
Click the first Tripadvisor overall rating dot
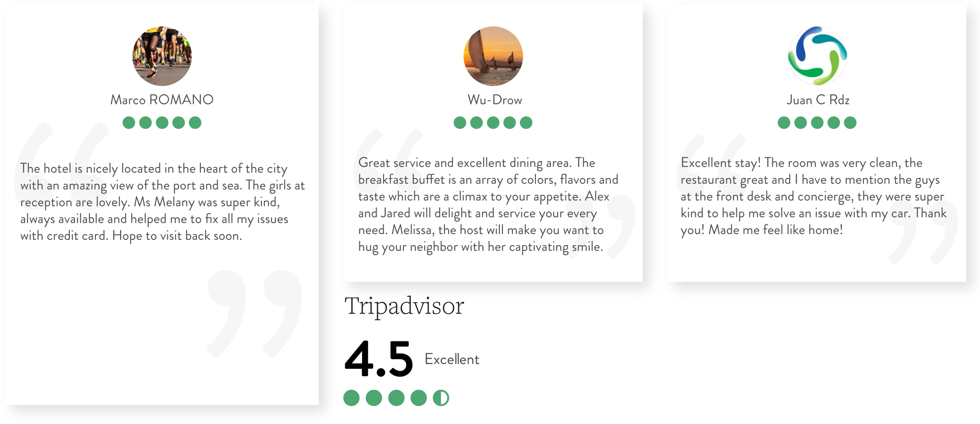point(351,398)
